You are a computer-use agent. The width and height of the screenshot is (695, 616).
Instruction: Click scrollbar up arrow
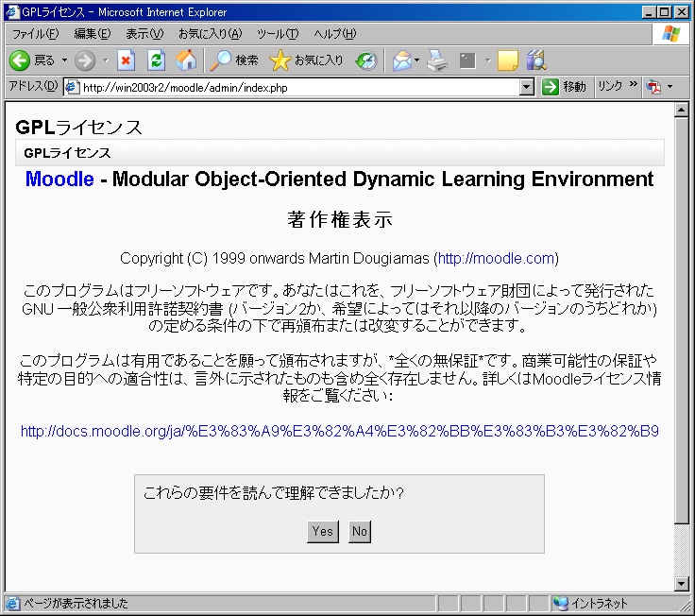[681, 110]
